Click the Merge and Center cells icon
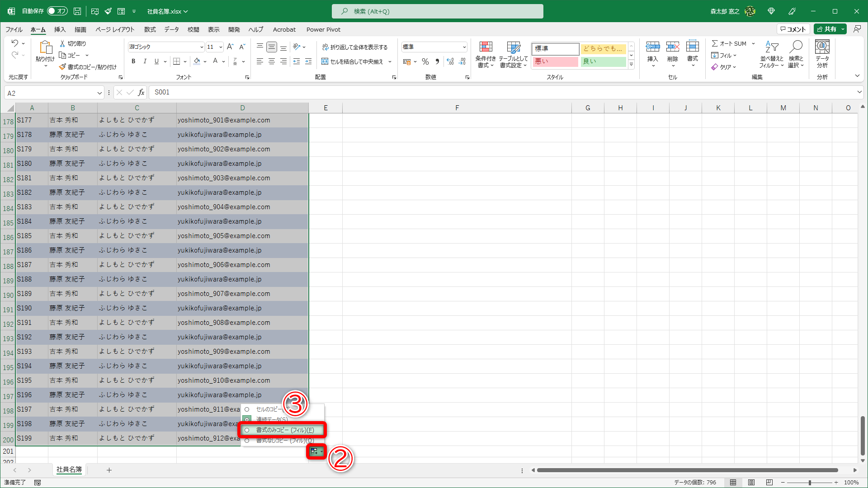 point(325,61)
